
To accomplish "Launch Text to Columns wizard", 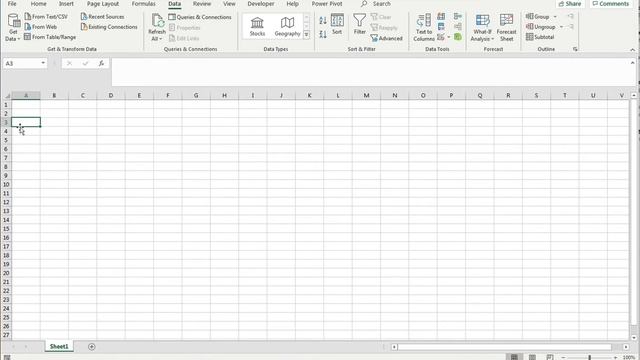I will click(x=424, y=27).
